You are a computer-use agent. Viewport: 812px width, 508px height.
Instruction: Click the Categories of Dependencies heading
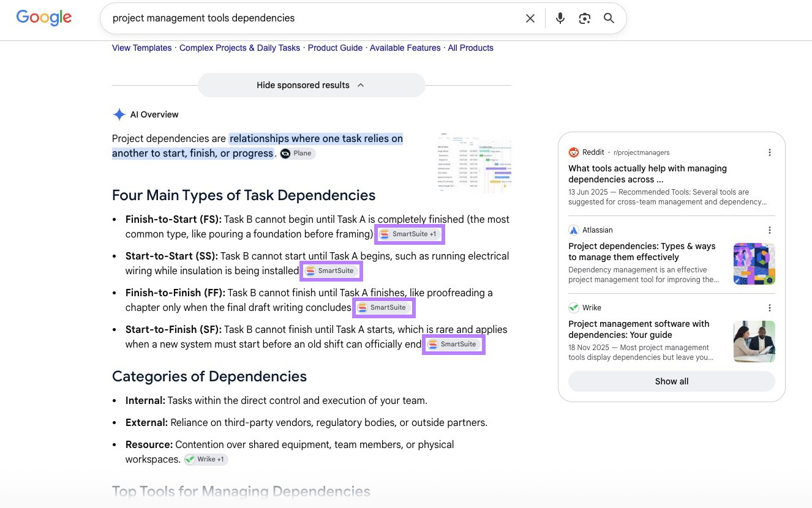pyautogui.click(x=209, y=376)
